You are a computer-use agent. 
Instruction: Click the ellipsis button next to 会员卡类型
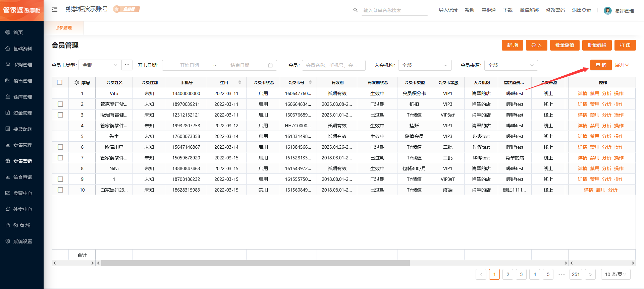pos(127,65)
